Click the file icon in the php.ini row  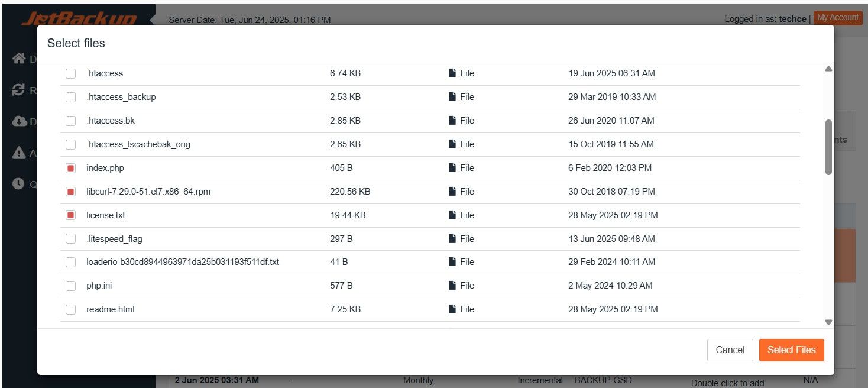point(452,286)
